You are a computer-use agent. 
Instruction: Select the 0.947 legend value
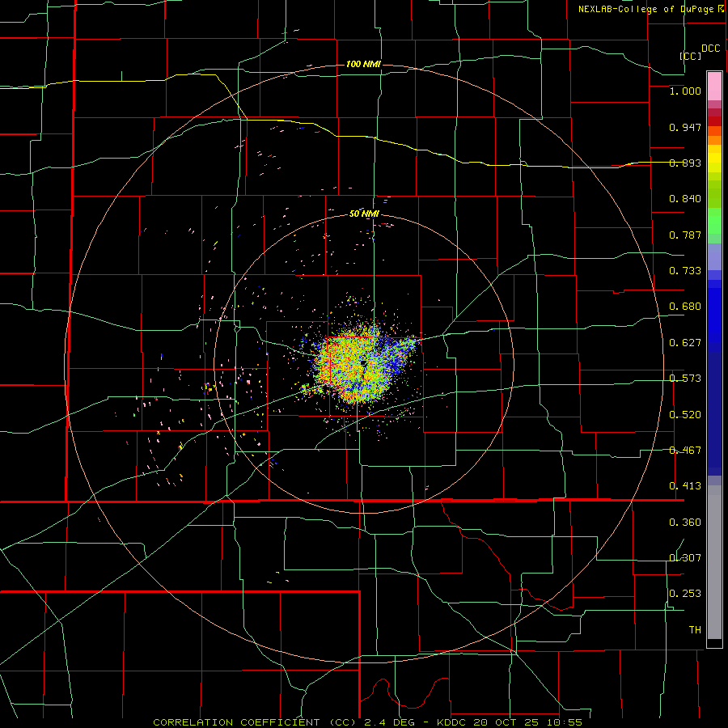click(685, 127)
